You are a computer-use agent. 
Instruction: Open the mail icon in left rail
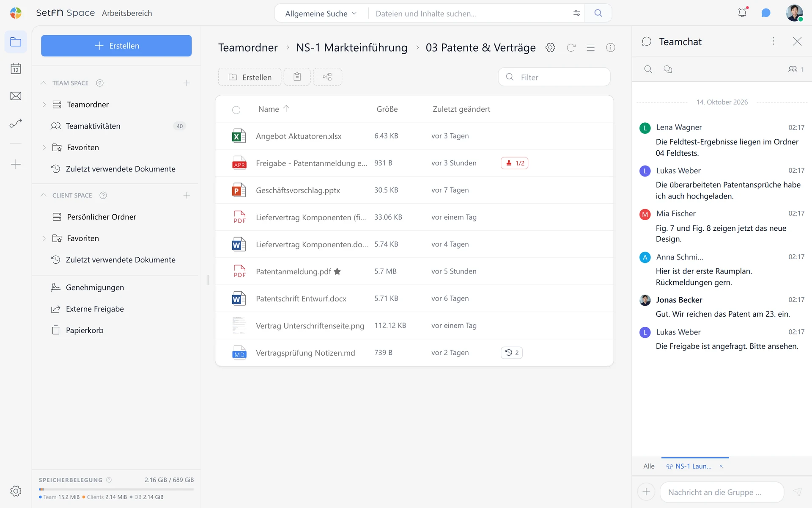[16, 96]
